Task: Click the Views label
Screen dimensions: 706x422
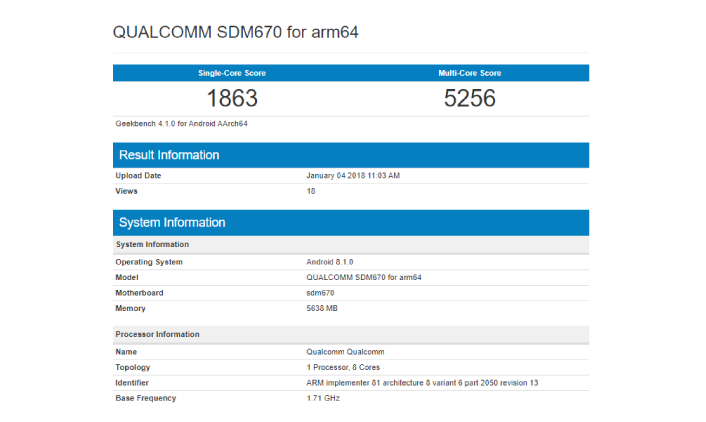Action: point(127,191)
